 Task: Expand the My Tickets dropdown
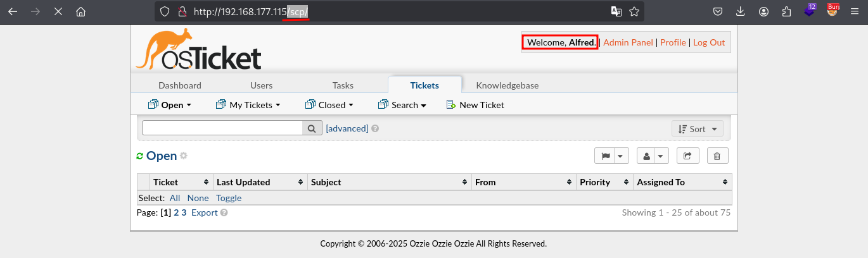pos(248,105)
